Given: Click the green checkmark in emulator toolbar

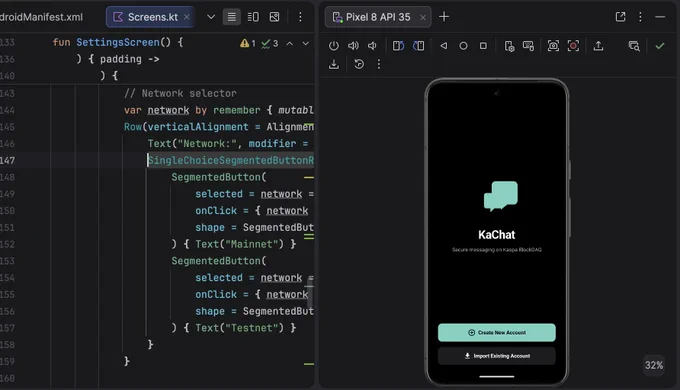Looking at the screenshot, I should pyautogui.click(x=660, y=46).
